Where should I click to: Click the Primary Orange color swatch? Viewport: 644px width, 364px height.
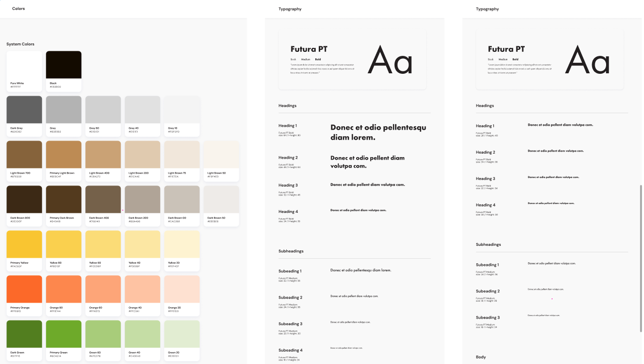tap(24, 289)
